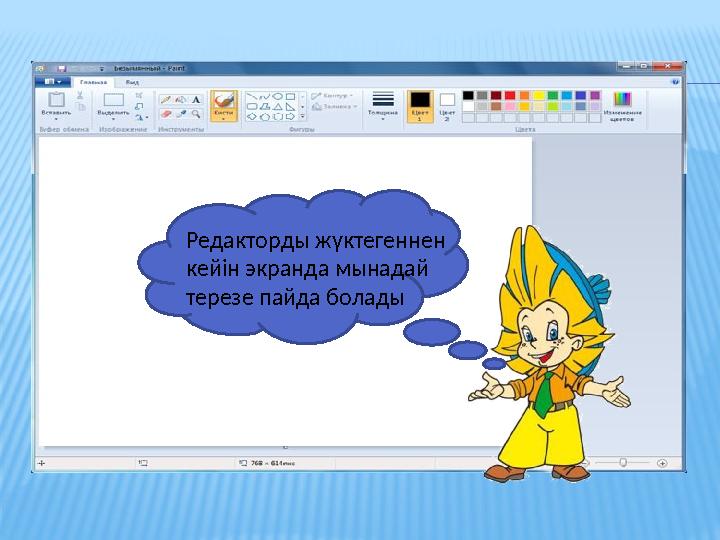720x540 pixels.
Task: Click the Crop icon in Image group
Action: click(x=139, y=95)
